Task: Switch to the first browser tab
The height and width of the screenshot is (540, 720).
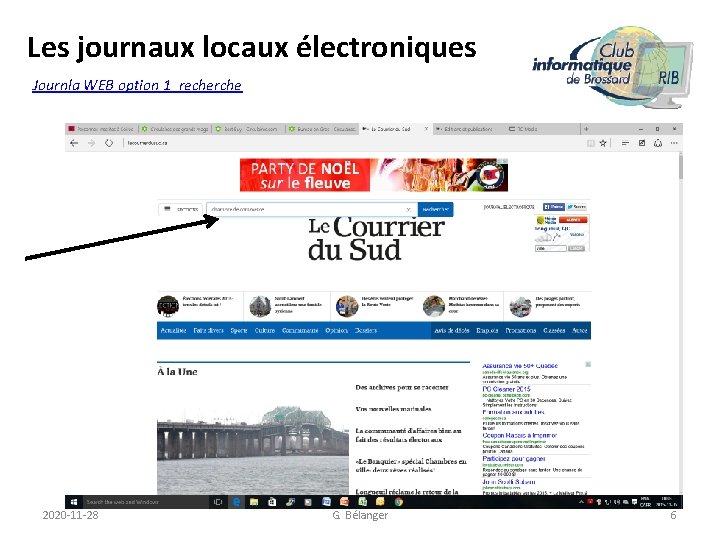Action: 101,129
